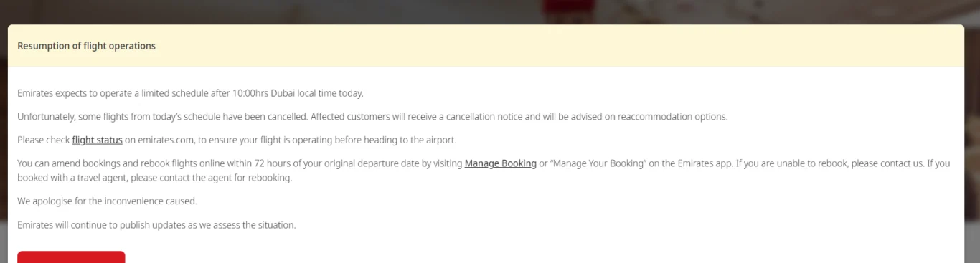The image size is (980, 263).
Task: Open the flight status link
Action: point(97,140)
